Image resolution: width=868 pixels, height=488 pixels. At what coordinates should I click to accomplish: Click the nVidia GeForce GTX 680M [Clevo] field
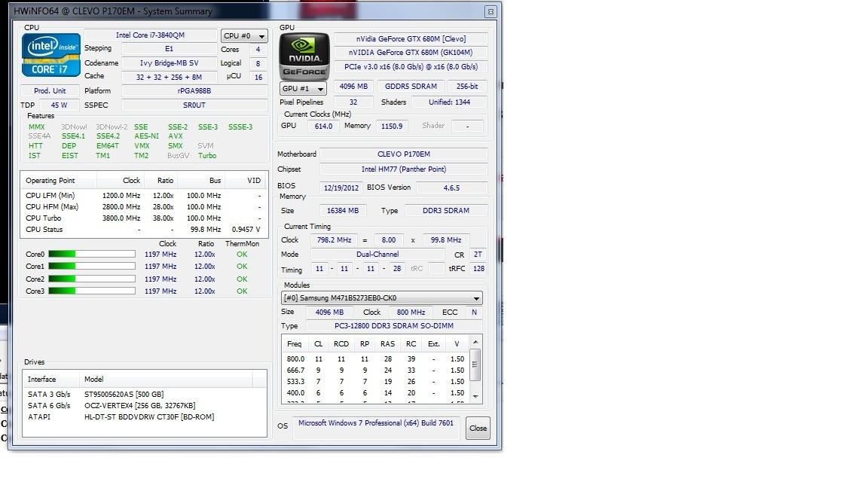411,38
